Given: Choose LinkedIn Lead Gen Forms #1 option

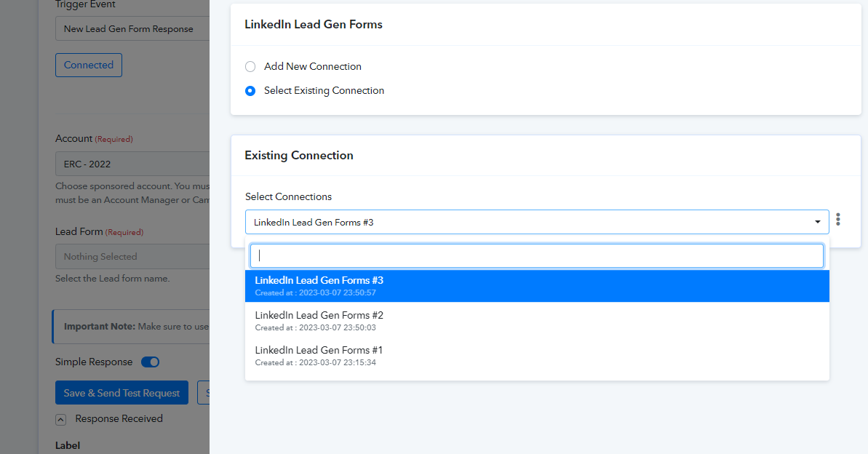Looking at the screenshot, I should pos(536,356).
